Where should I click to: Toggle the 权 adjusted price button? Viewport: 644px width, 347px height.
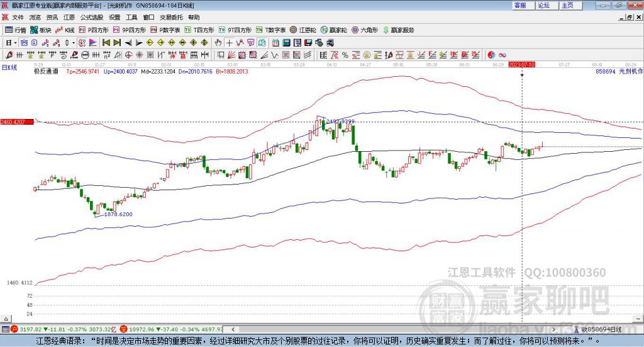82,43
